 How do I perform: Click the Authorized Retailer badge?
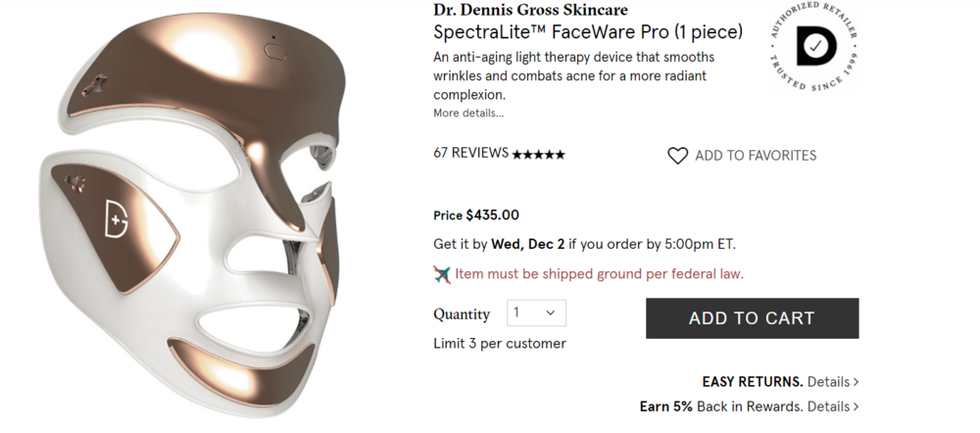(x=813, y=46)
